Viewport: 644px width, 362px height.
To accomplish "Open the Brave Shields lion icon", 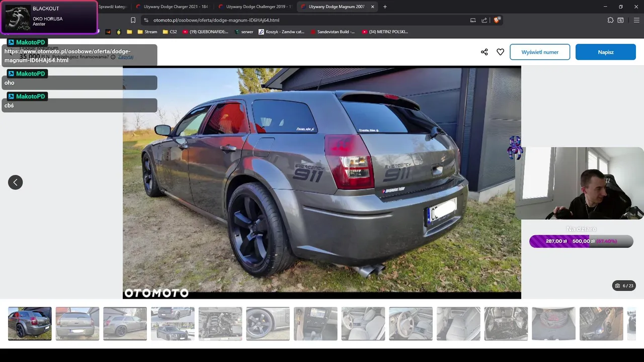I will click(x=497, y=20).
